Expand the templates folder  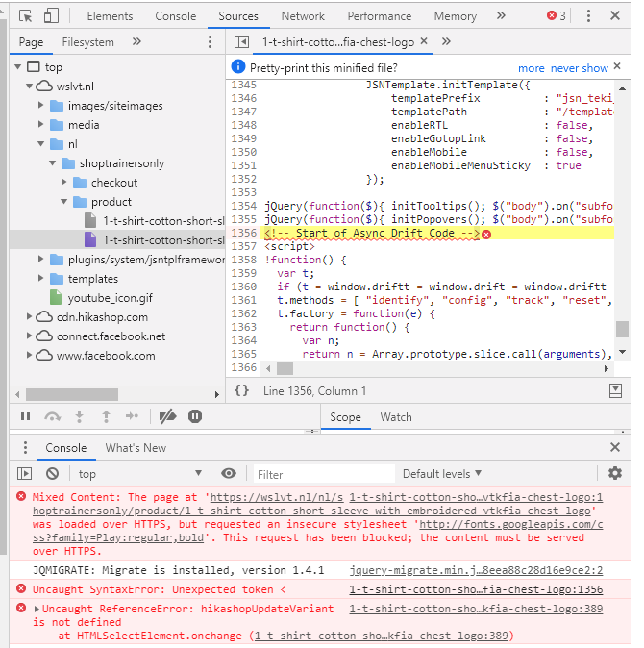coord(40,278)
